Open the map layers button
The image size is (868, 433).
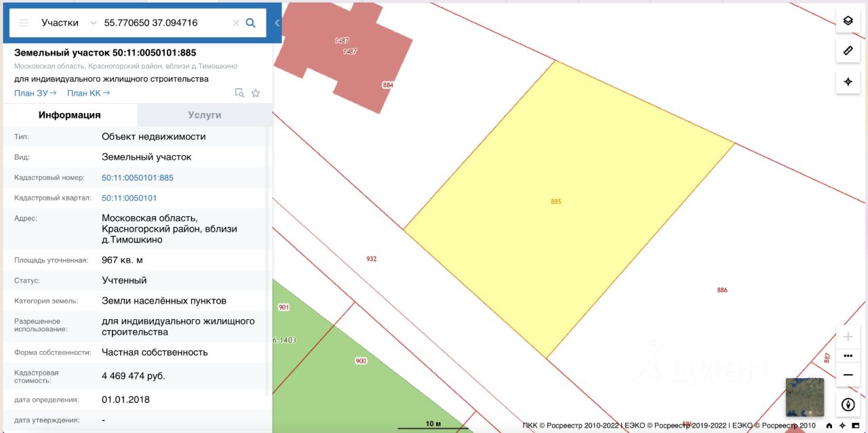tap(848, 20)
